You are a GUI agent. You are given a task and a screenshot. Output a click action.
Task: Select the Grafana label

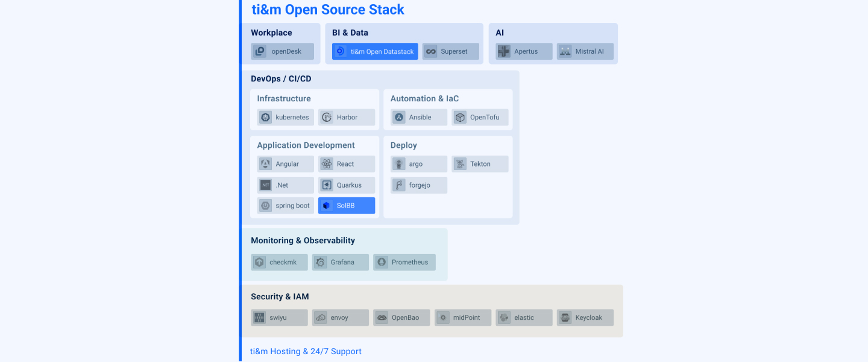coord(342,262)
